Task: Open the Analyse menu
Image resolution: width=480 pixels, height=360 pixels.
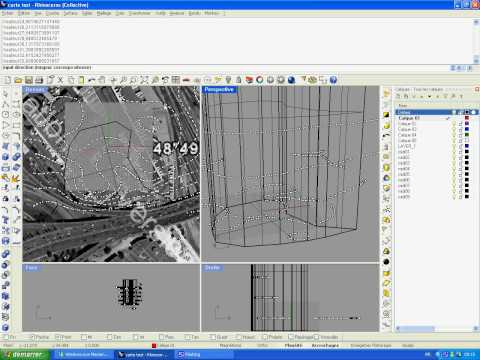Action: [x=177, y=13]
